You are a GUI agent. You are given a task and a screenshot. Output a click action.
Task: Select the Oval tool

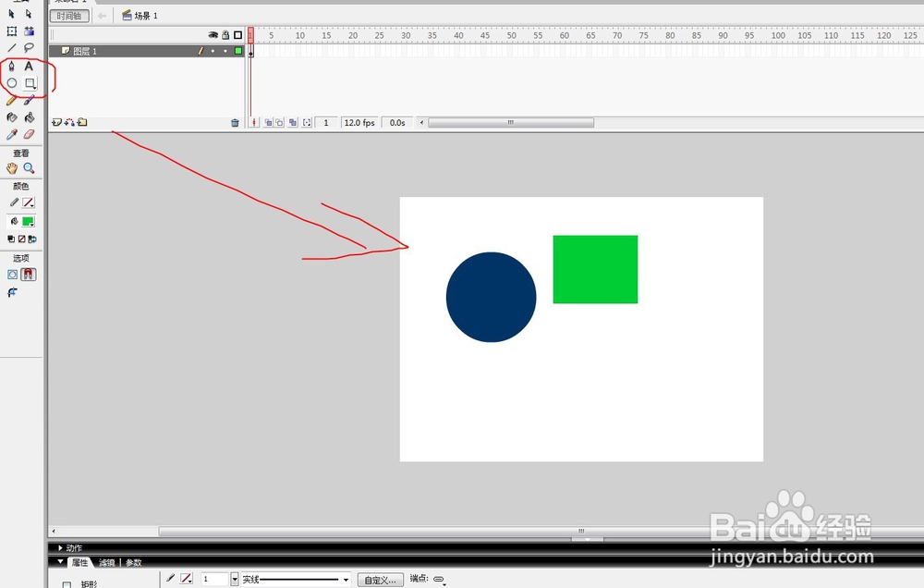[x=11, y=83]
